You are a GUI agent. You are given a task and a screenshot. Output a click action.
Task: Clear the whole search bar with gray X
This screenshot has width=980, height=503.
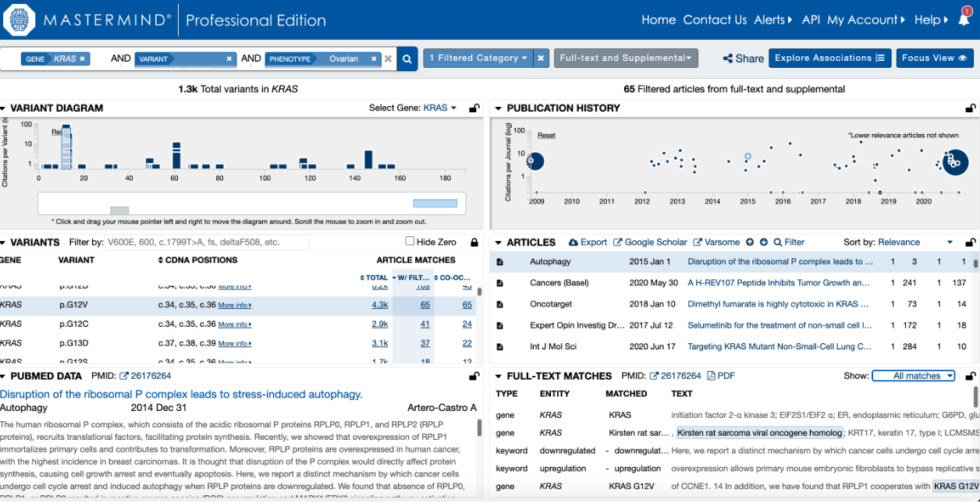[389, 58]
